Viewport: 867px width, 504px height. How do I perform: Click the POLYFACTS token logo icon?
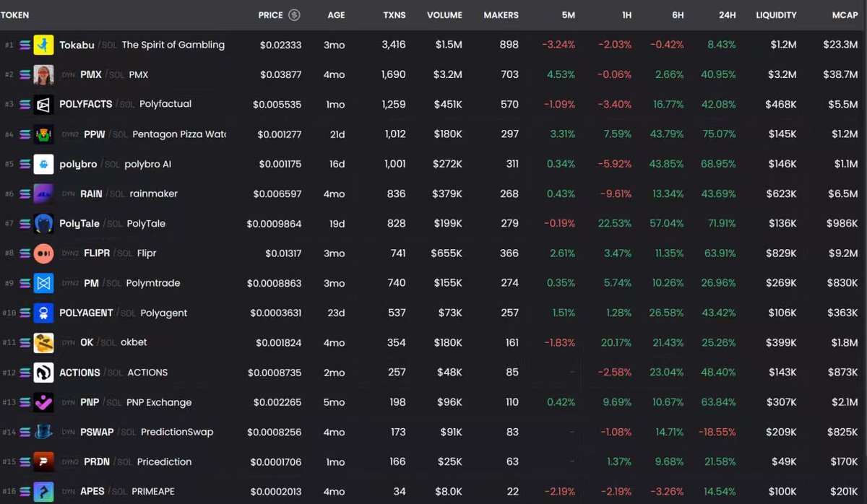tap(44, 105)
